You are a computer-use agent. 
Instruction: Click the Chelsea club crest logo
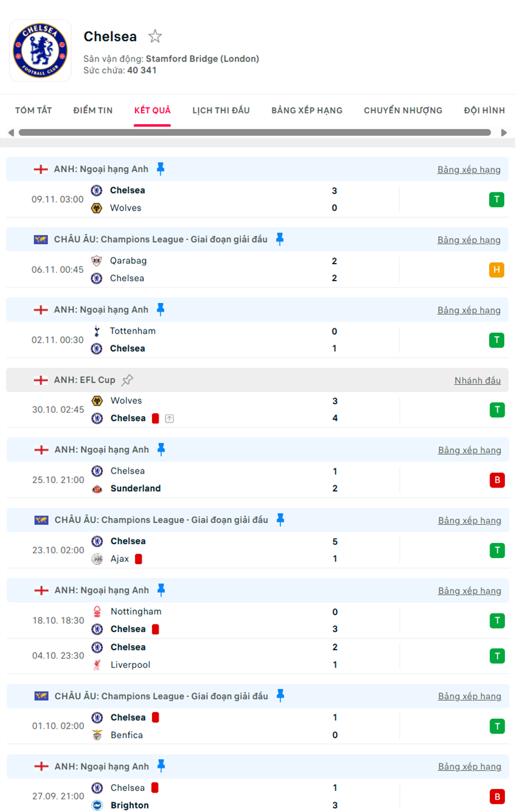click(40, 51)
